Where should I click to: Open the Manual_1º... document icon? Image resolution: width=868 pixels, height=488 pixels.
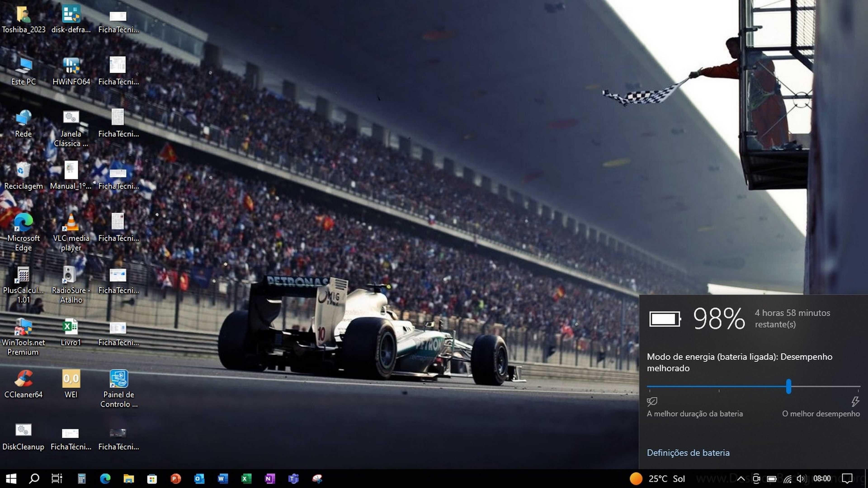71,176
